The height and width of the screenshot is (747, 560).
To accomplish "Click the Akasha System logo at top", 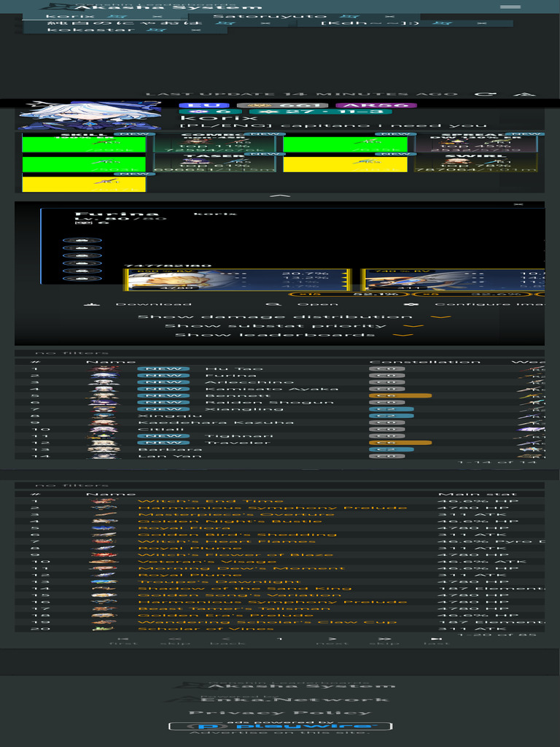I will tap(152, 6).
